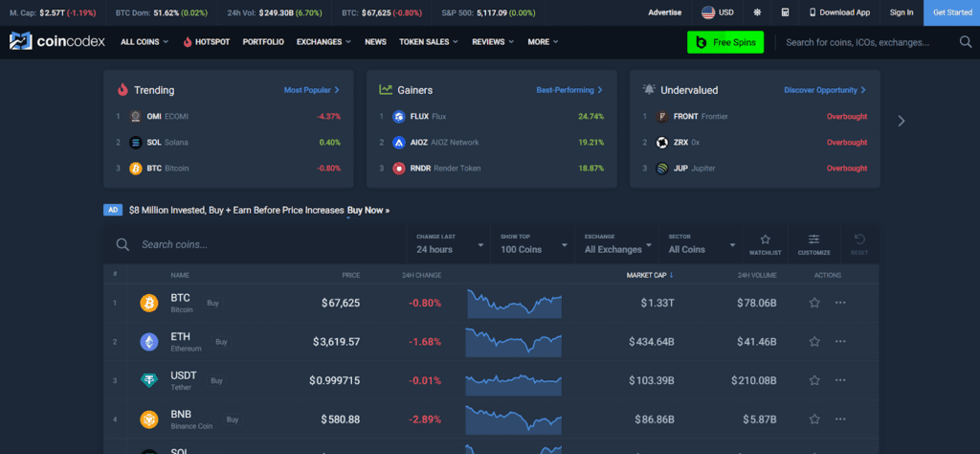Click the OMI ECOMI coin icon
980x454 pixels.
point(136,116)
